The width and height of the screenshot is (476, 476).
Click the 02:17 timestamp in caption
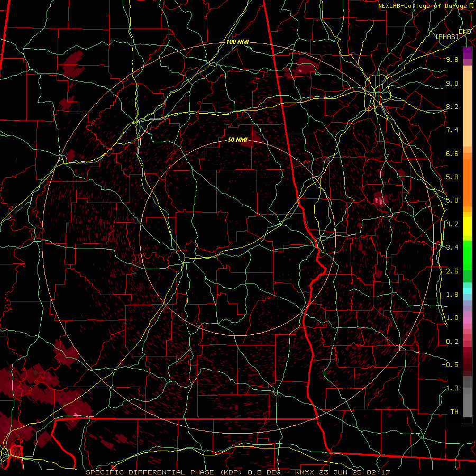[x=378, y=472]
